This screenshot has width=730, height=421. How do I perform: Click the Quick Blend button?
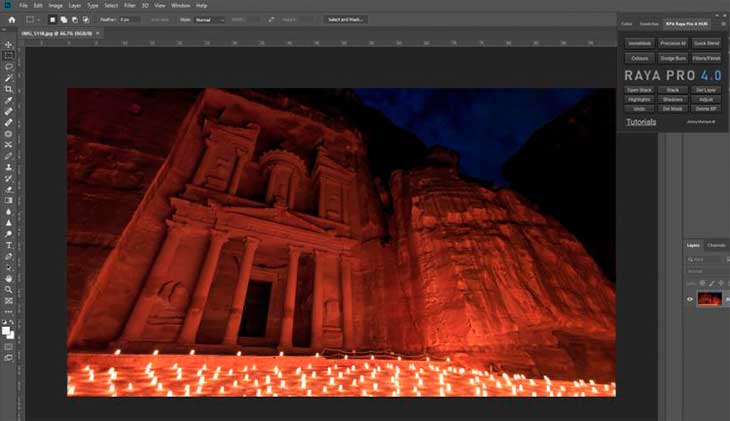[x=706, y=43]
